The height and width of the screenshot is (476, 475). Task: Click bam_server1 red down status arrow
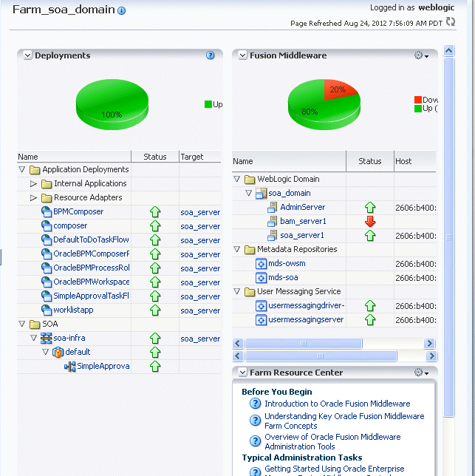coord(370,222)
